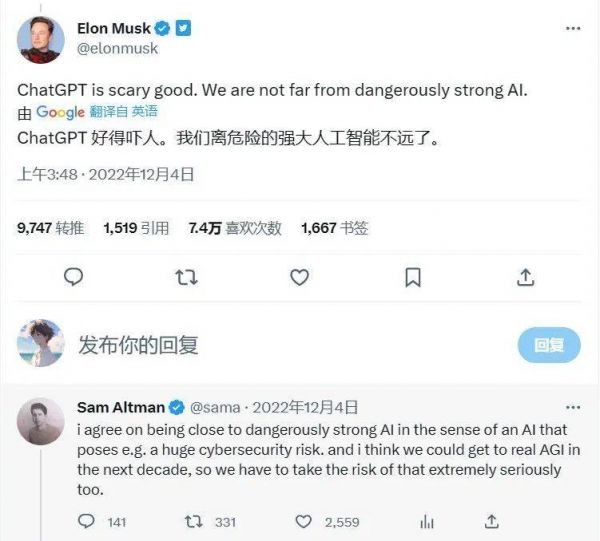Share Elon Musk's tweet
The height and width of the screenshot is (541, 600).
pos(525,277)
